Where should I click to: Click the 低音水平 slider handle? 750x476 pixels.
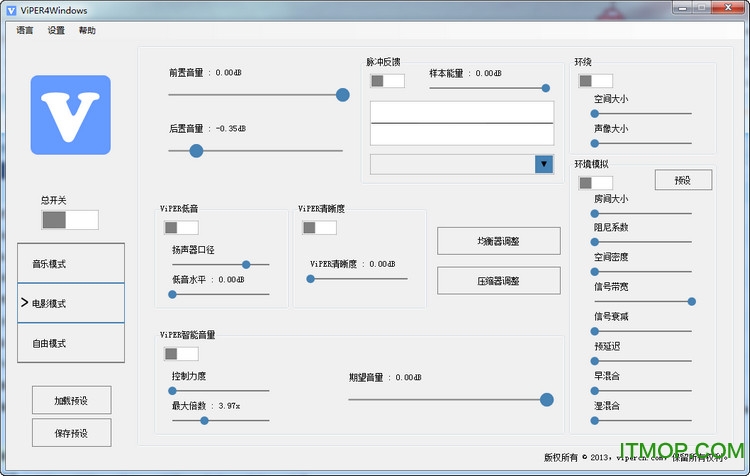point(172,294)
